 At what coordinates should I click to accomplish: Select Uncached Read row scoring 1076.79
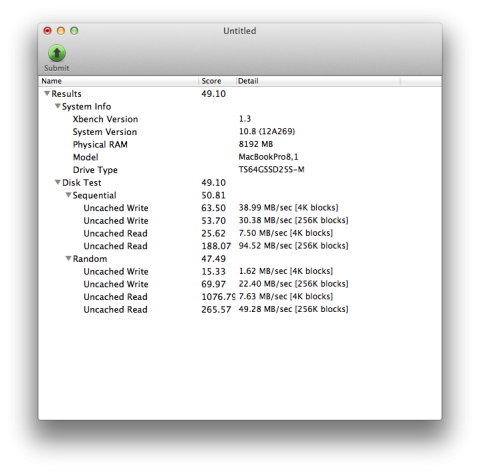click(x=240, y=297)
